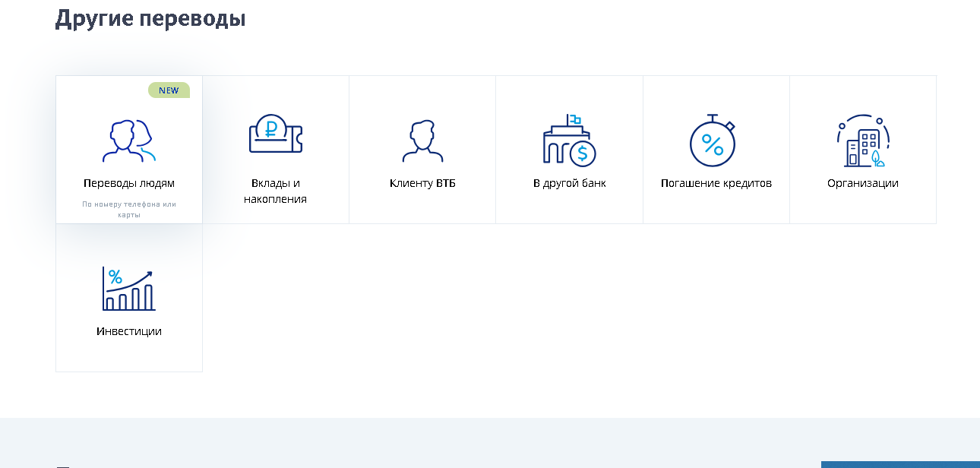Image resolution: width=980 pixels, height=468 pixels.
Task: Open the ruble coin Вклады и накопления icon
Action: 275,135
